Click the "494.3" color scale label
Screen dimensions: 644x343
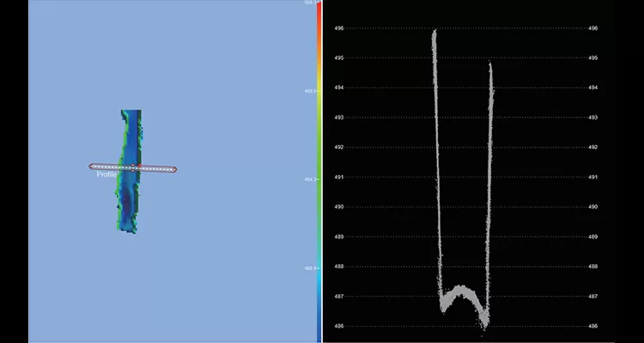[x=310, y=179]
